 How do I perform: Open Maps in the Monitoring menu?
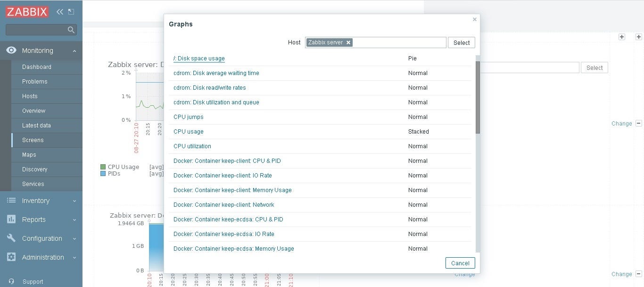click(29, 155)
